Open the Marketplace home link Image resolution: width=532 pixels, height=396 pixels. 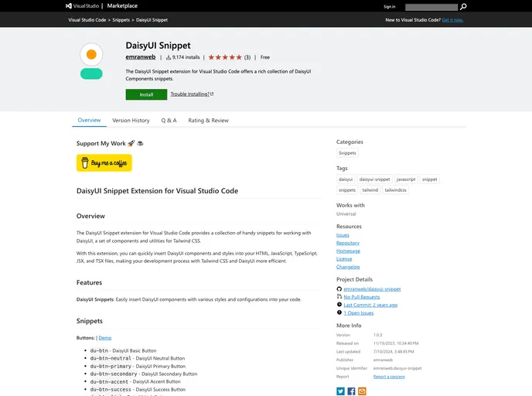(x=122, y=5)
